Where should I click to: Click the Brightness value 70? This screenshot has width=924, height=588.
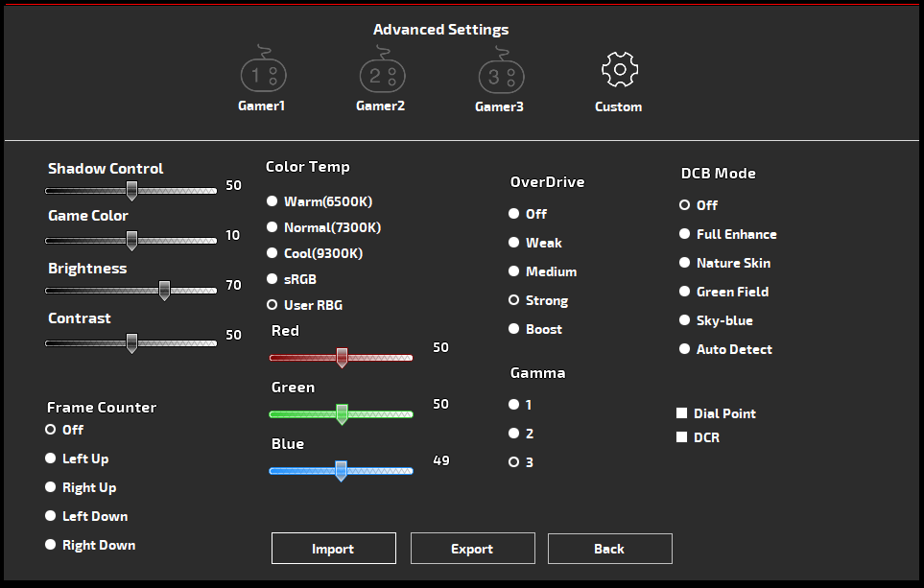(x=233, y=285)
